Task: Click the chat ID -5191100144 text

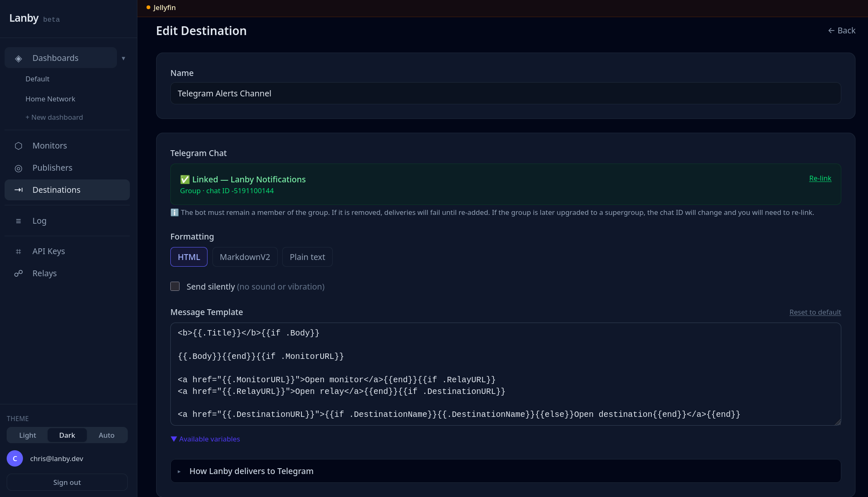Action: click(240, 191)
